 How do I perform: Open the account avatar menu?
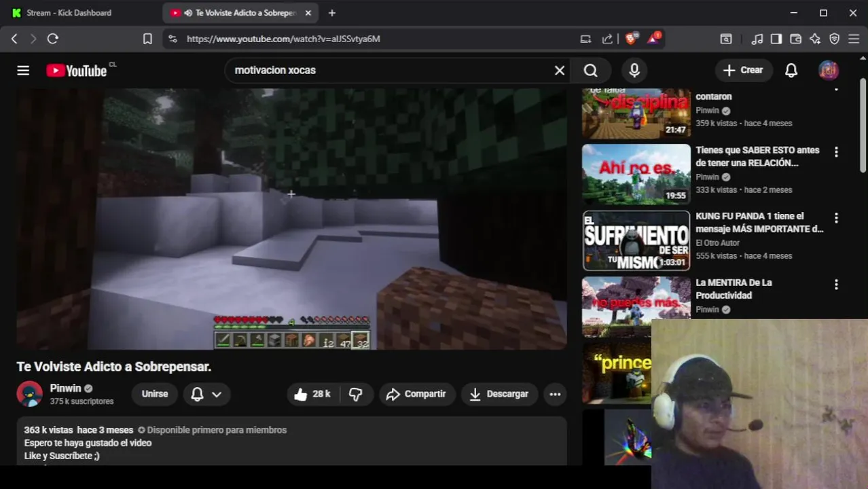(x=829, y=70)
